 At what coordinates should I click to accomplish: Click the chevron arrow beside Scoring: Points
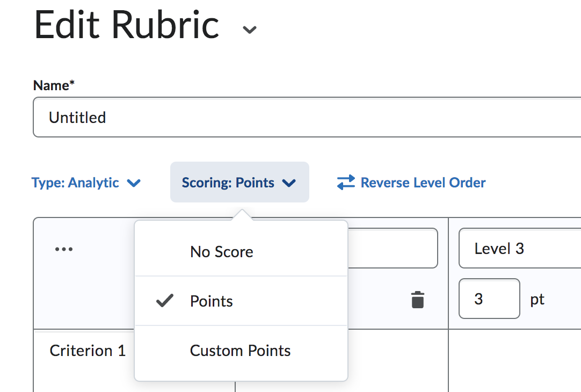[x=289, y=183]
